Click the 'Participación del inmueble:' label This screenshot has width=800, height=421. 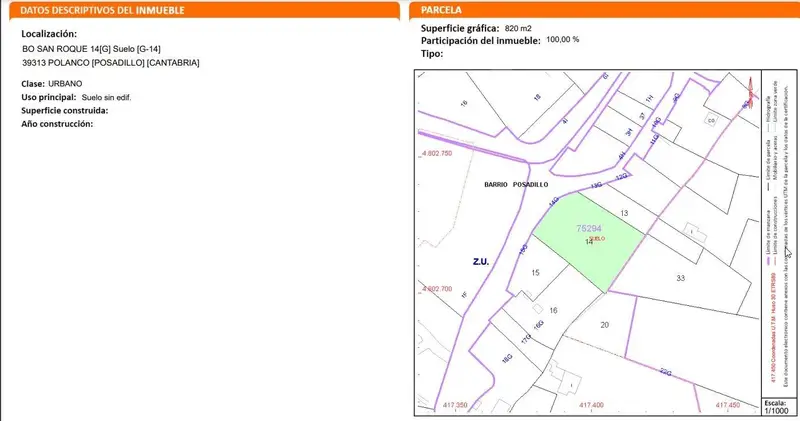pos(481,41)
